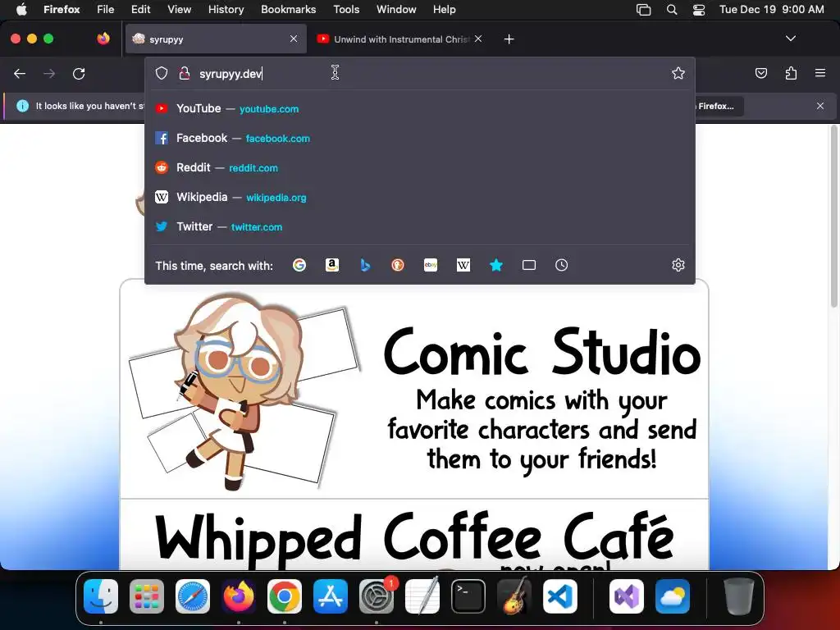Open App Store from the Dock

click(331, 596)
